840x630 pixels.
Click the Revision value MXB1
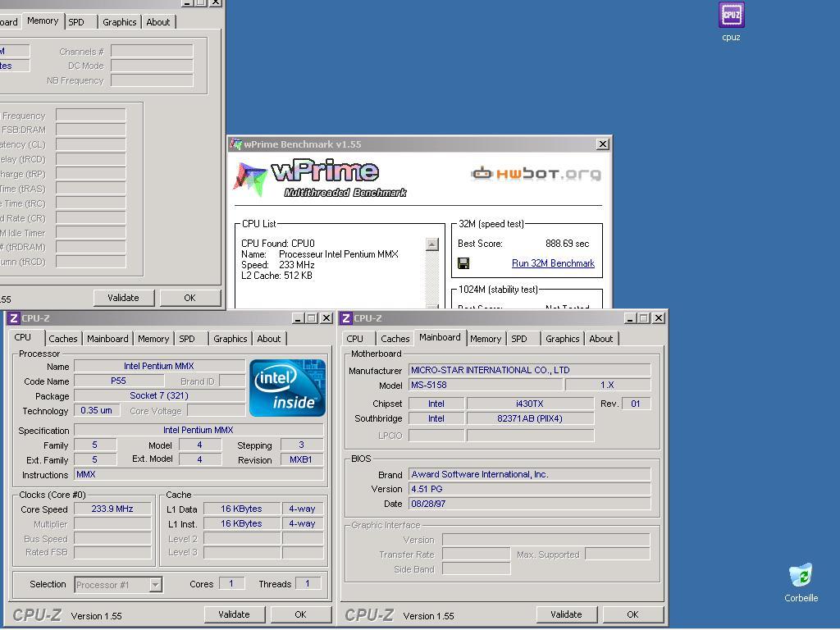coord(301,459)
